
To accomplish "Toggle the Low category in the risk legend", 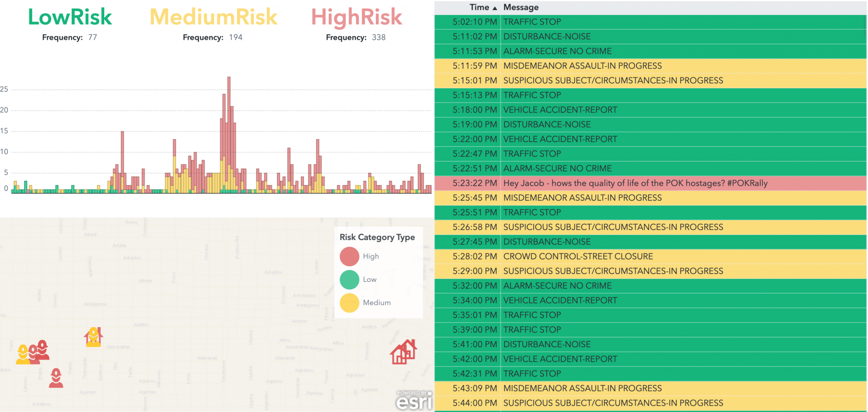I will point(349,279).
